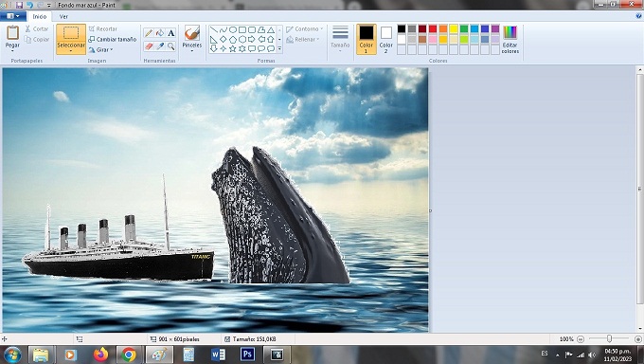Click the volume speaker tray icon
This screenshot has width=644, height=364.
[x=591, y=355]
